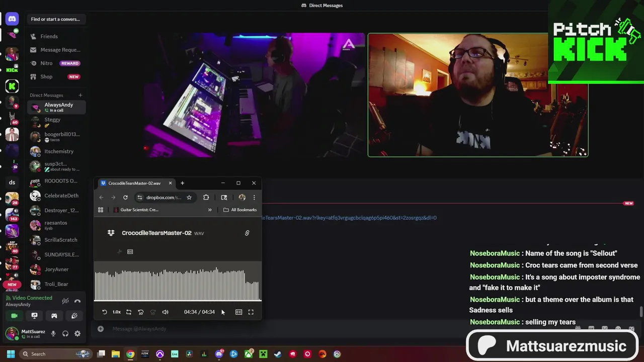This screenshot has width=644, height=362.
Task: Reload the Dropbox page in Chrome
Action: click(125, 198)
